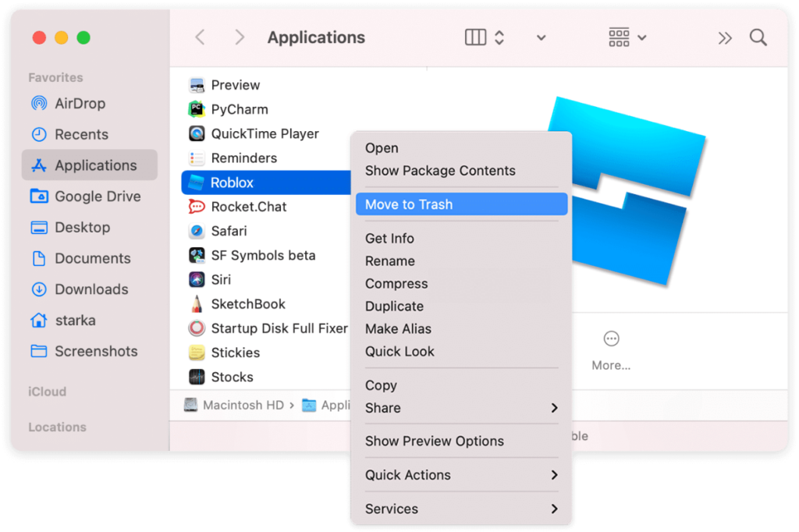Open the group-by grid dropdown
This screenshot has height=532, width=799.
(627, 37)
